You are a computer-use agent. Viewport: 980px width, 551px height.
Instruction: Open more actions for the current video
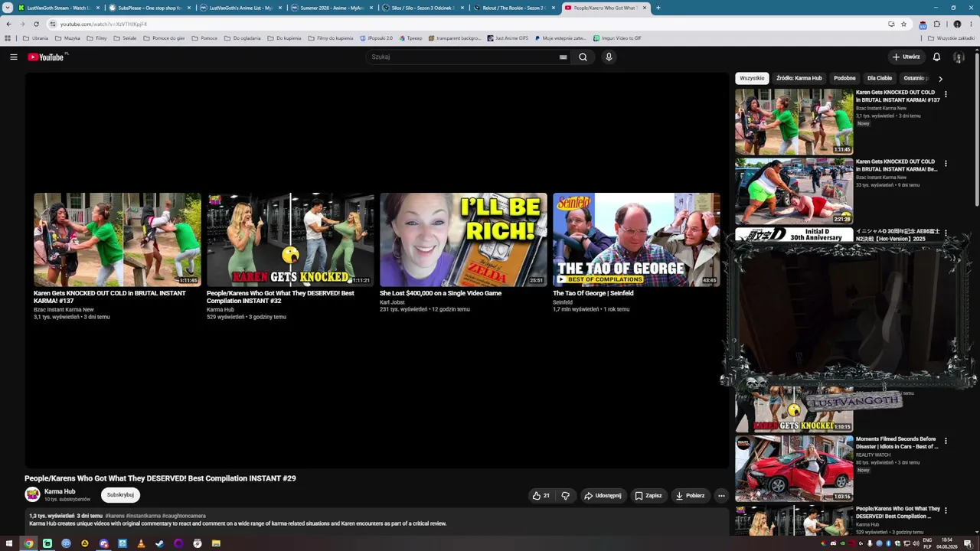tap(721, 495)
